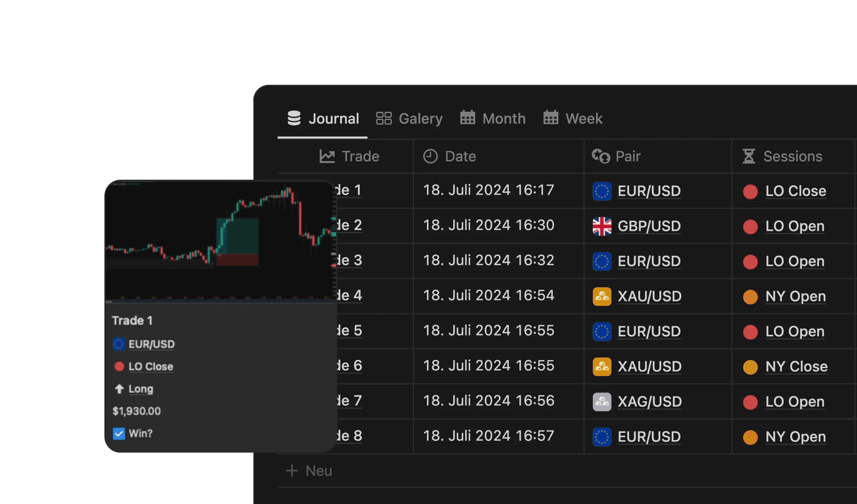This screenshot has width=857, height=504.
Task: Click the EU flag icon at 16:57 row
Action: pyautogui.click(x=602, y=437)
